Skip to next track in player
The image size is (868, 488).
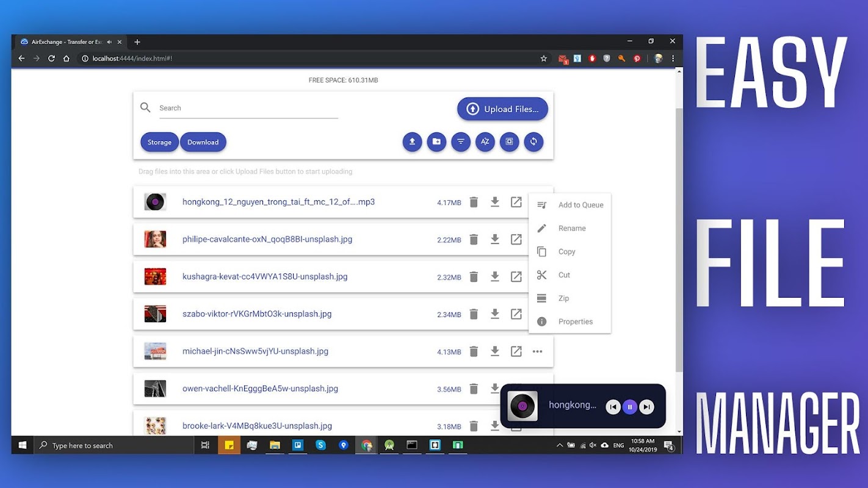pos(647,407)
